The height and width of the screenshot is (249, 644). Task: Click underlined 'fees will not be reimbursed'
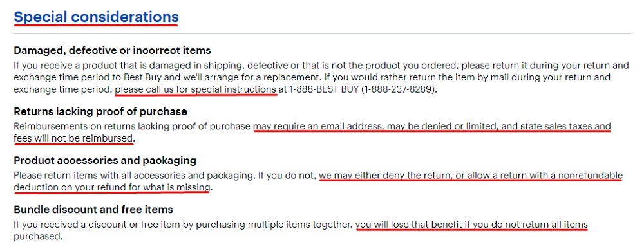[x=73, y=138]
